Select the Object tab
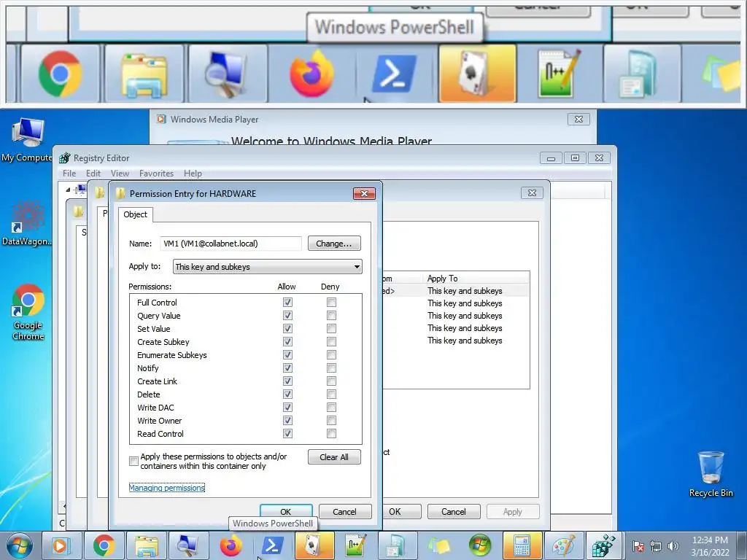The width and height of the screenshot is (747, 560). (135, 215)
